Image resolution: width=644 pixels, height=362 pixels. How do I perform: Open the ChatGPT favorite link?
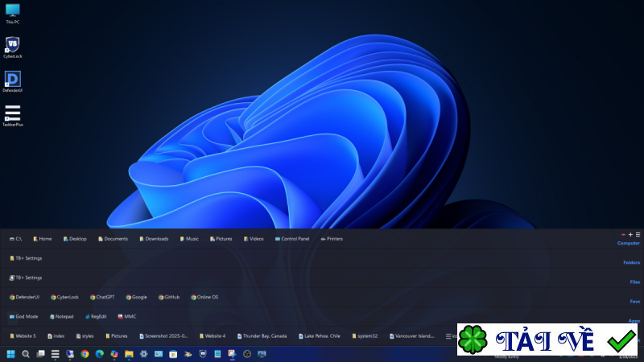pyautogui.click(x=102, y=297)
